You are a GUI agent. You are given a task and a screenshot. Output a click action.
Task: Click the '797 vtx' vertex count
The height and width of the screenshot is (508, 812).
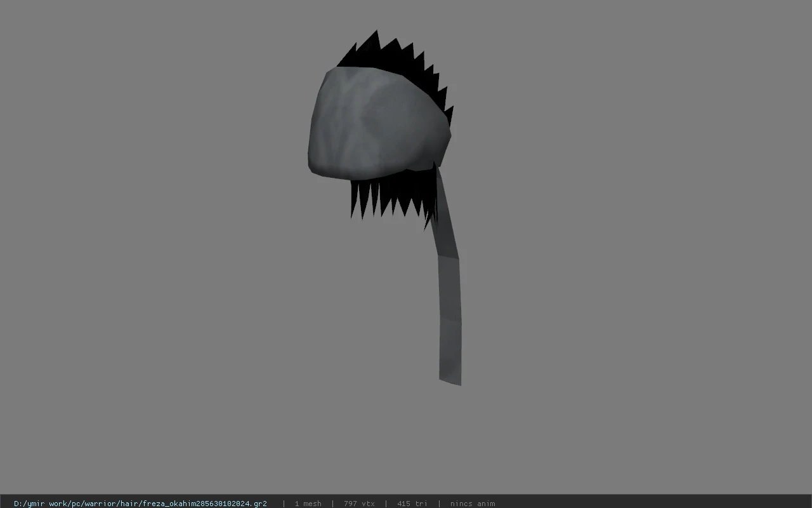(359, 504)
